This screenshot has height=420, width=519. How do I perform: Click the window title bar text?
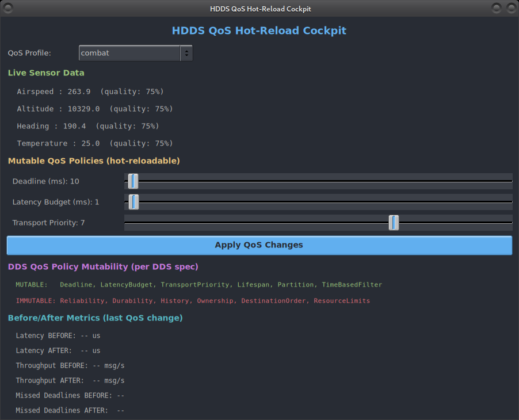(260, 9)
